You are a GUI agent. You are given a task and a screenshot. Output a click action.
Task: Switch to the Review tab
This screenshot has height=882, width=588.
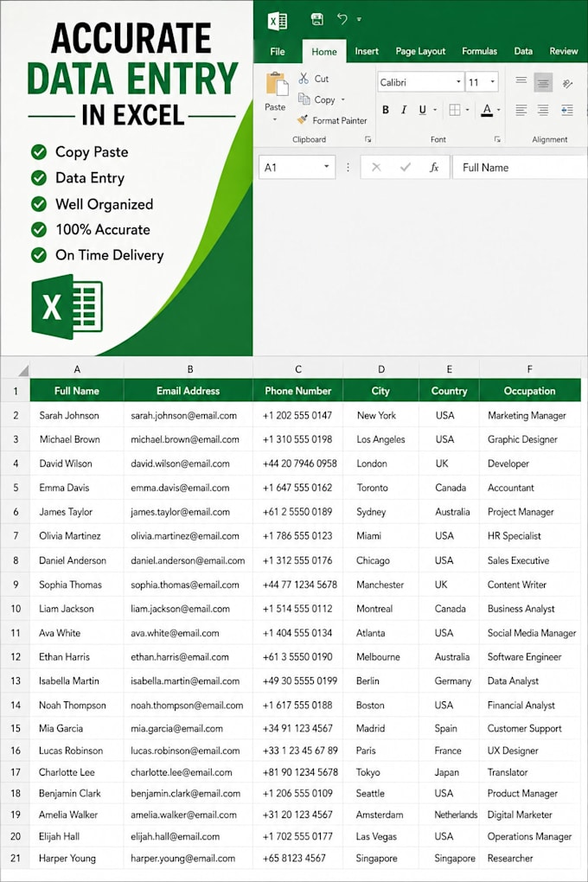563,51
